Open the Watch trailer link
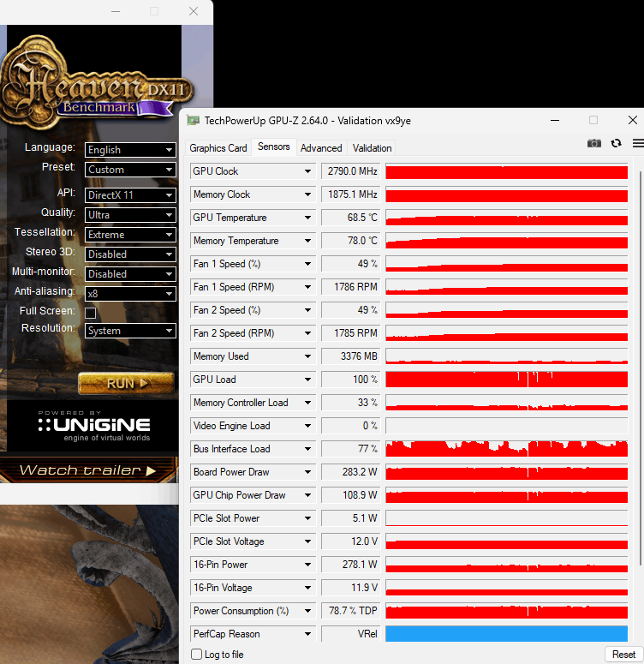This screenshot has width=644, height=664. (88, 470)
